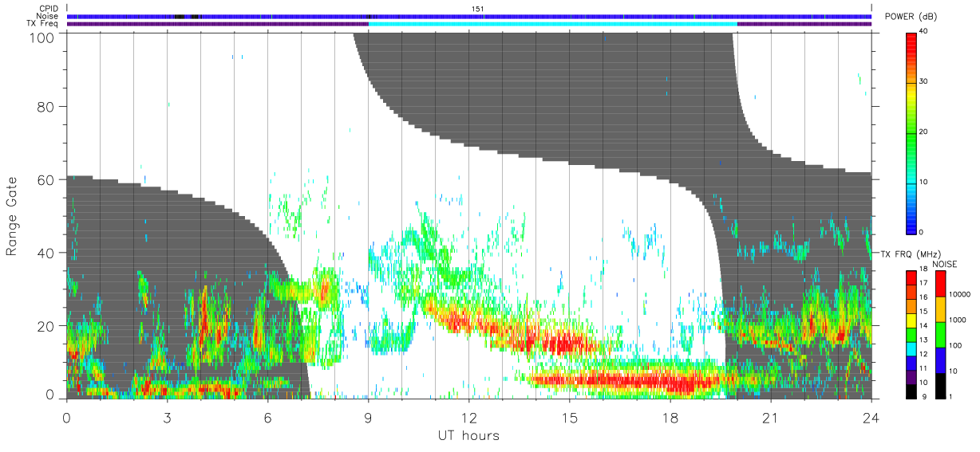This screenshot has height=452, width=980.
Task: Click the '24' tick on UT hours axis
Action: click(x=871, y=417)
